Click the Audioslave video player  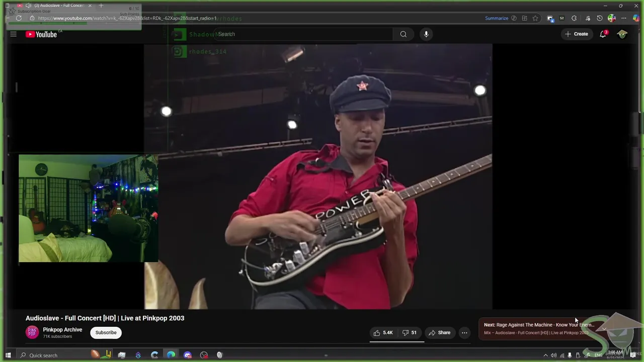coord(318,176)
